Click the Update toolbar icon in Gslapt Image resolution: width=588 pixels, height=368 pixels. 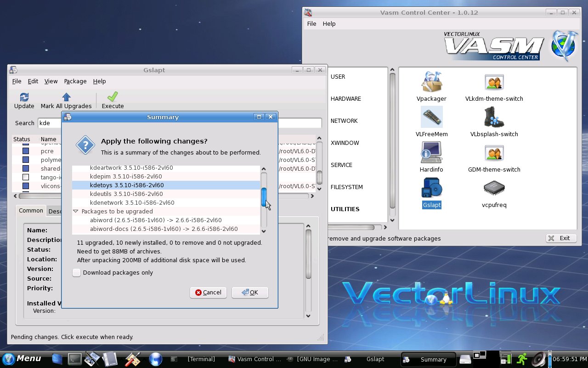pos(24,97)
